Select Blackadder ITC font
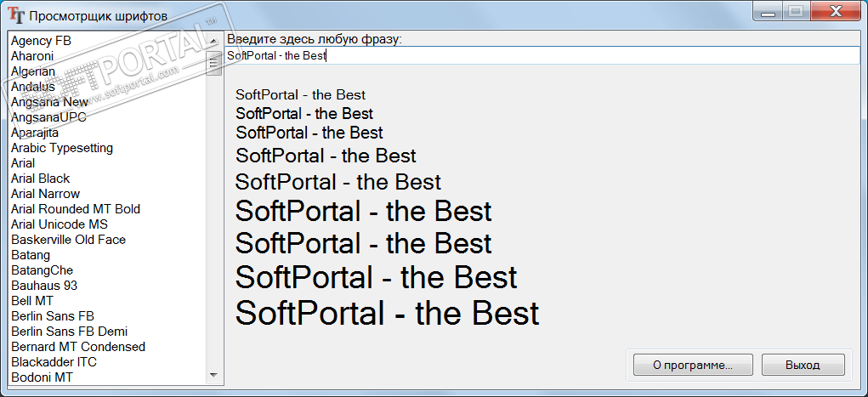Viewport: 868px width, 397px height. pyautogui.click(x=54, y=362)
